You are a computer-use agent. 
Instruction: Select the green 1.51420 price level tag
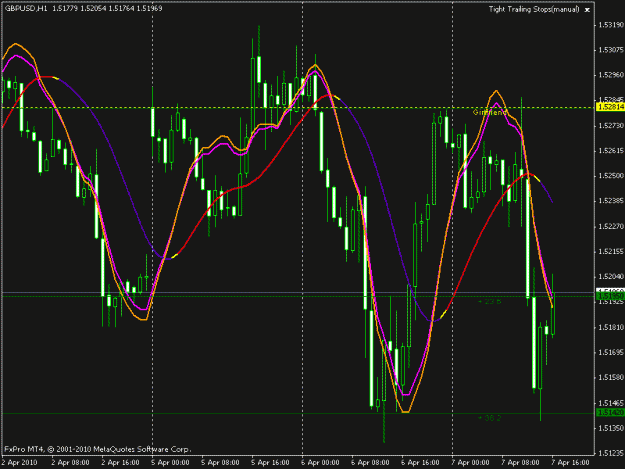pos(610,412)
